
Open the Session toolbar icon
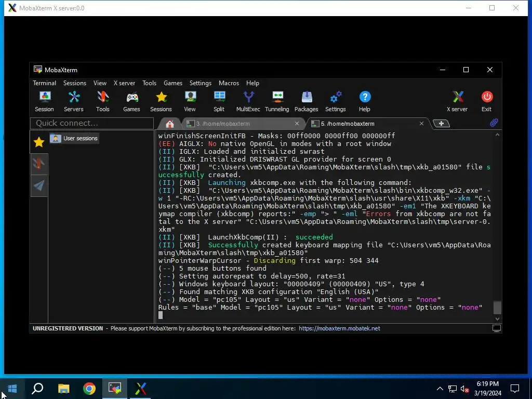[x=45, y=101]
